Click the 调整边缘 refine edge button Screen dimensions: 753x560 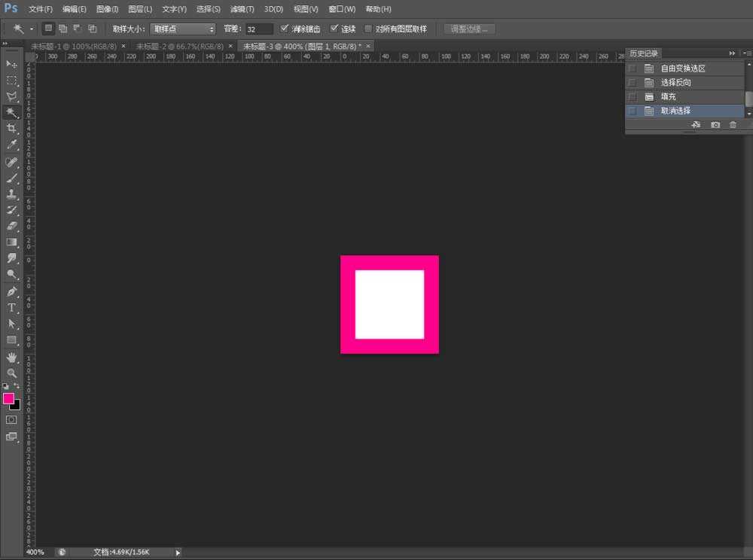(x=469, y=29)
